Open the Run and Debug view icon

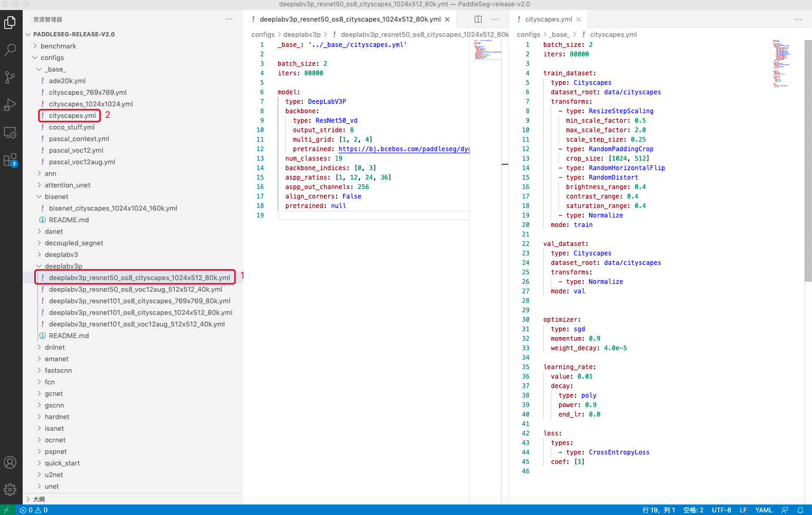click(x=10, y=105)
